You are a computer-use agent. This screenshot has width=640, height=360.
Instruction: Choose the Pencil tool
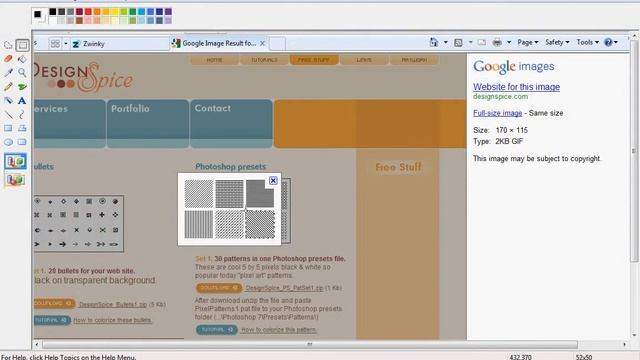tap(8, 87)
